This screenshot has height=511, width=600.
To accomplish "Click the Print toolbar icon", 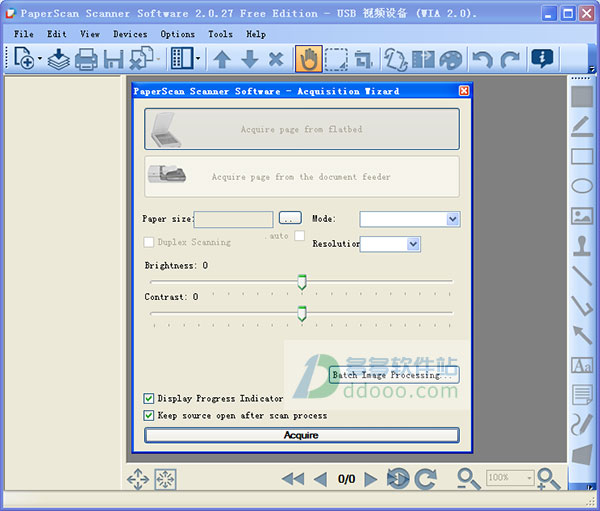I will (x=86, y=59).
